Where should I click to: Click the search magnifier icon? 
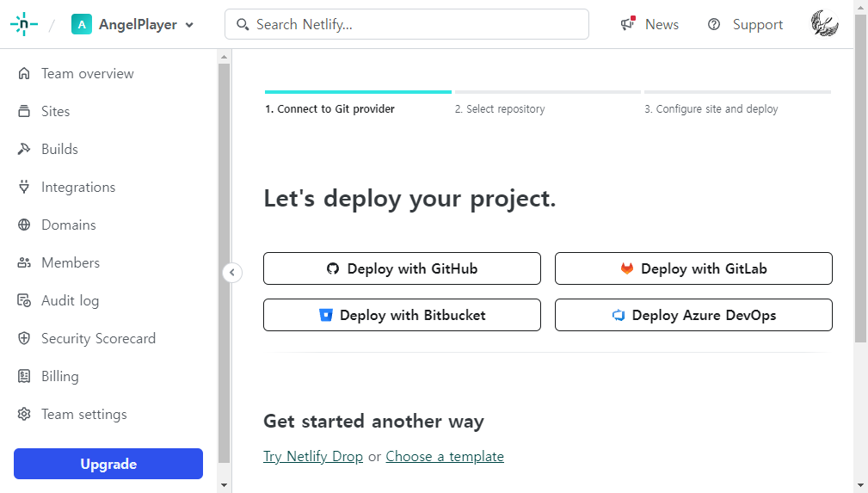[x=243, y=24]
